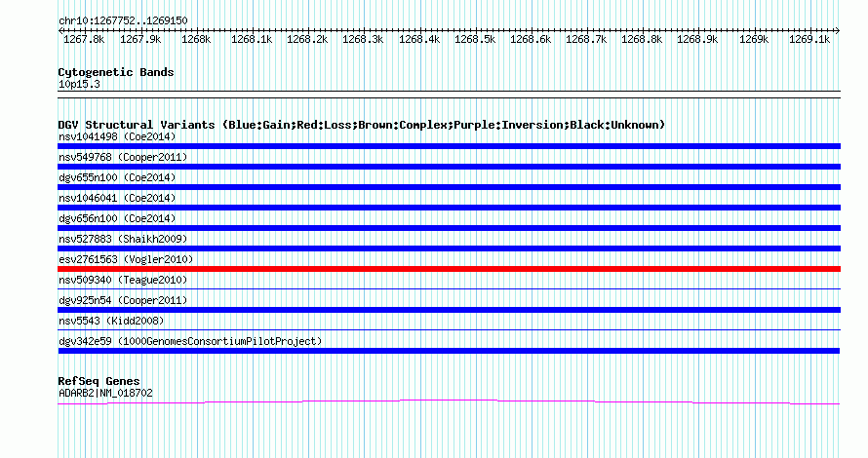
Task: Click the blue bar under nsv527883
Action: [449, 248]
